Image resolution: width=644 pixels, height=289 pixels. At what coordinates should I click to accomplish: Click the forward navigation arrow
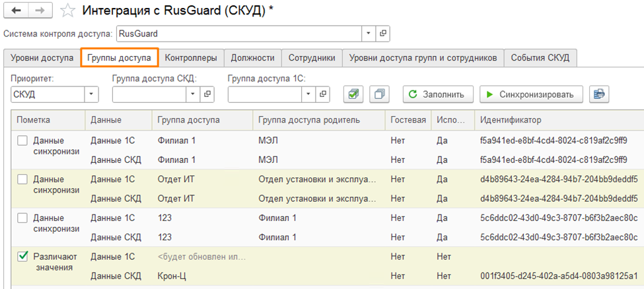click(x=40, y=11)
